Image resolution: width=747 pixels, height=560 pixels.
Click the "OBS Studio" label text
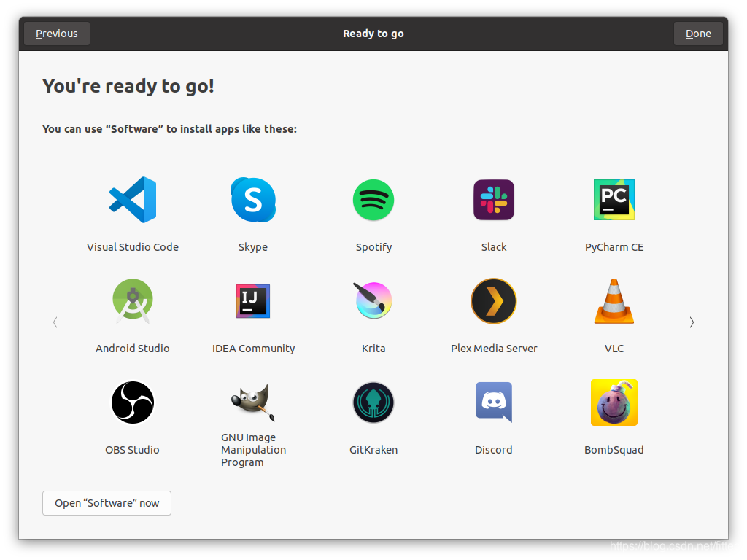tap(133, 450)
